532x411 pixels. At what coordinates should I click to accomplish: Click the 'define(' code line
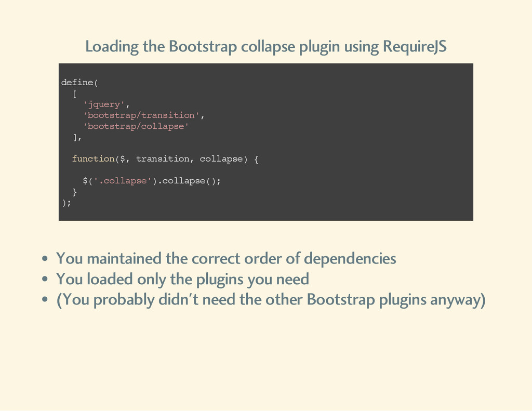79,83
